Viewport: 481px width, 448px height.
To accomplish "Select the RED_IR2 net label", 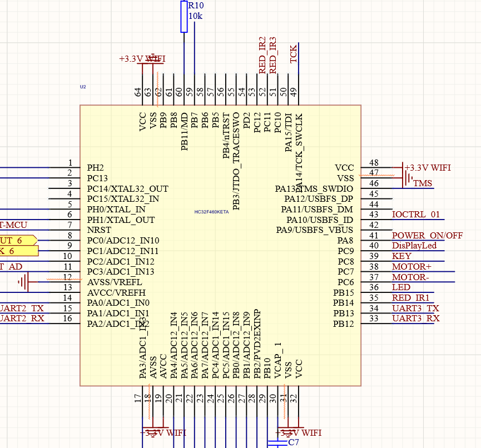I will coord(262,55).
